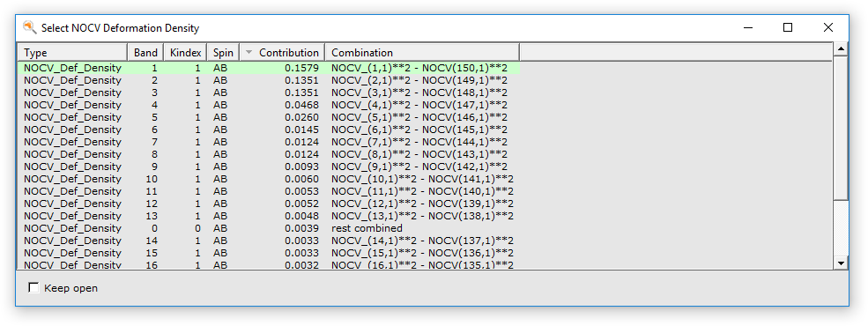This screenshot has width=868, height=326.
Task: Select the row with contribution 0.0048
Action: click(269, 216)
